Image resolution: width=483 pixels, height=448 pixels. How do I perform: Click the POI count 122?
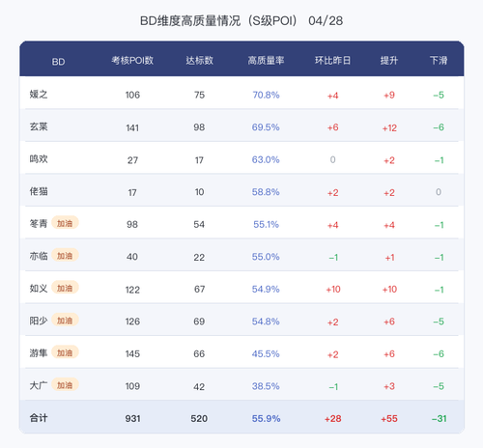click(x=132, y=290)
